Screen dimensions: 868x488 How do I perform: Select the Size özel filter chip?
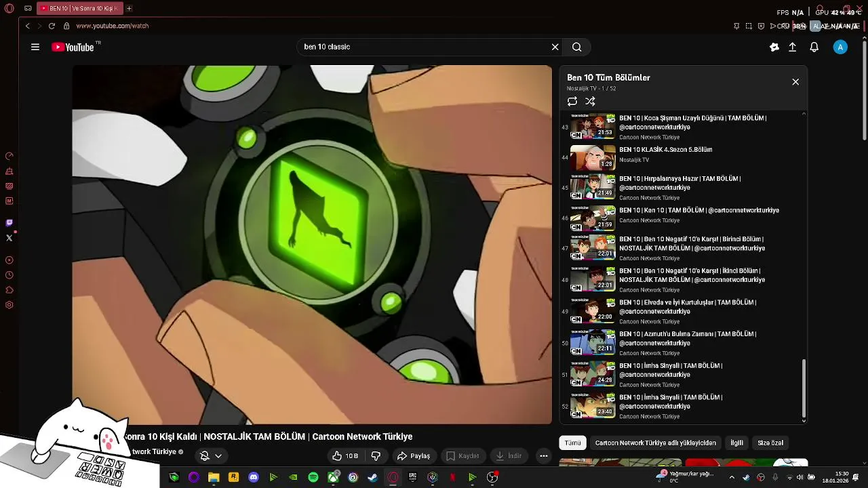pyautogui.click(x=770, y=443)
